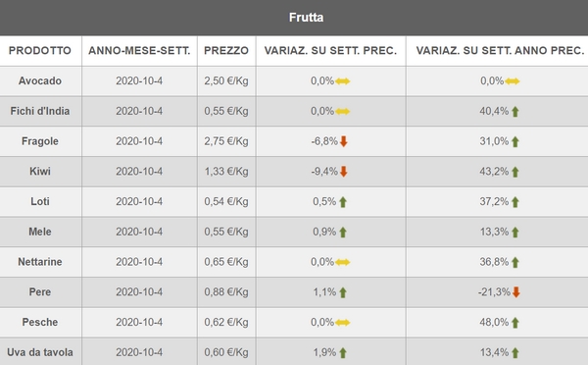Click the red down arrow next to Pere -21,3%
The image size is (588, 365).
pyautogui.click(x=516, y=292)
